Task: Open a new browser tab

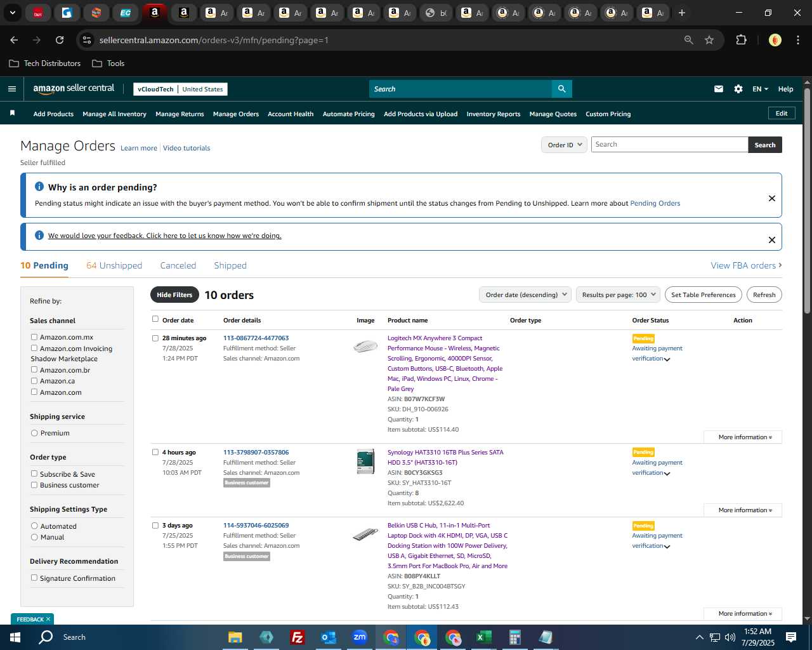Action: pos(682,13)
